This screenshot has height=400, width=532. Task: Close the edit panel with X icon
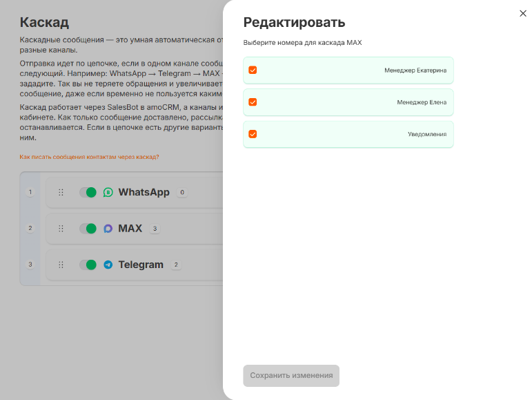(x=523, y=13)
